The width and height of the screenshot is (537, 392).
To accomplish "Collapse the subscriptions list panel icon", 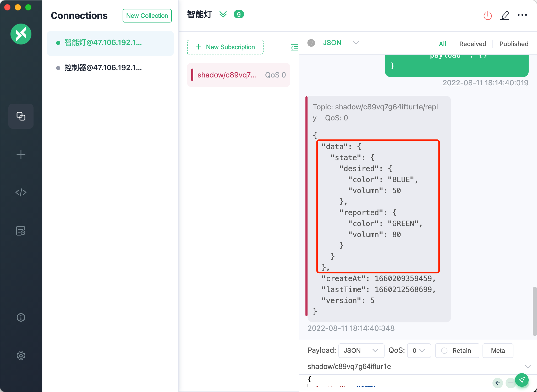I will [x=294, y=47].
